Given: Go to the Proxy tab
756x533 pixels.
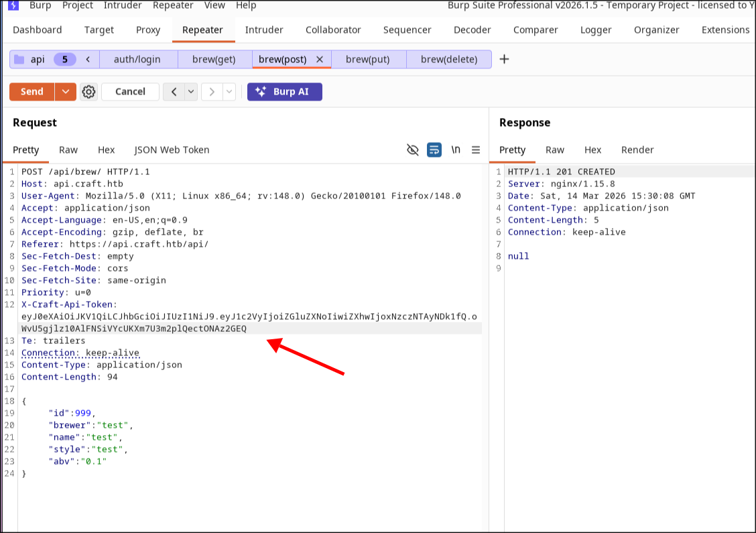Looking at the screenshot, I should (x=148, y=30).
